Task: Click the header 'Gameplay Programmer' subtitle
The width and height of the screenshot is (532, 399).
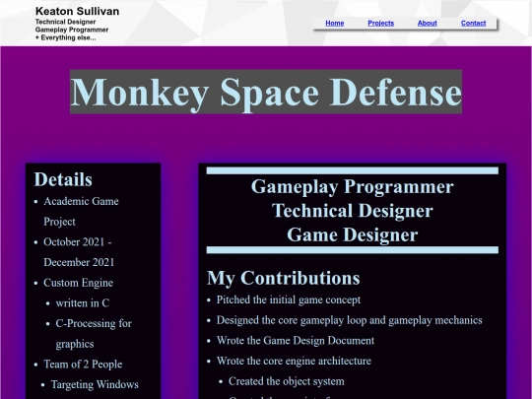Action: 72,30
